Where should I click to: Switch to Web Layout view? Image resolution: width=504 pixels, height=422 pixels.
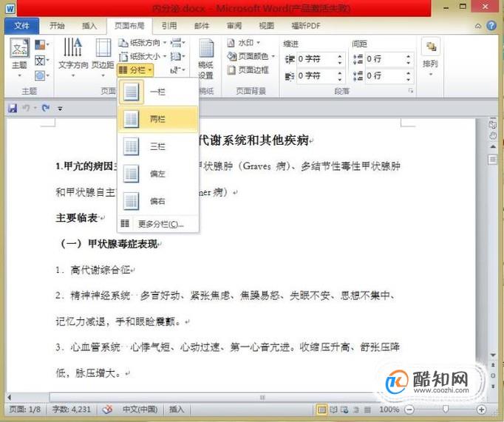(x=344, y=409)
